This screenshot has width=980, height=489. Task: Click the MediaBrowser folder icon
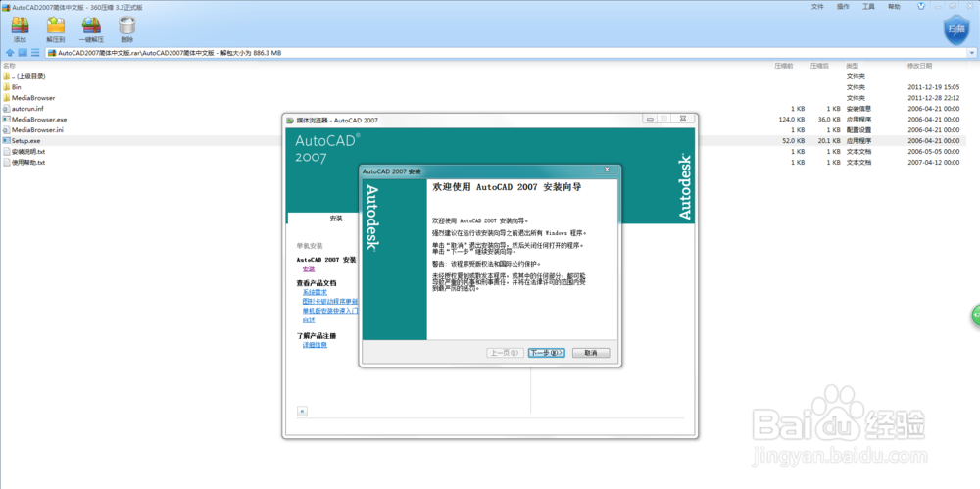6,98
